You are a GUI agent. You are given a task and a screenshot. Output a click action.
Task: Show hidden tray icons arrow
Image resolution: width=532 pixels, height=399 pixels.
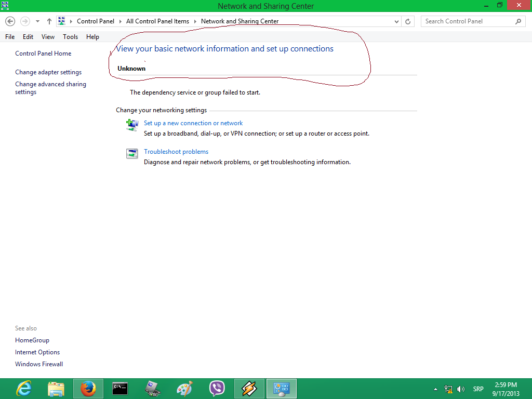tap(436, 389)
